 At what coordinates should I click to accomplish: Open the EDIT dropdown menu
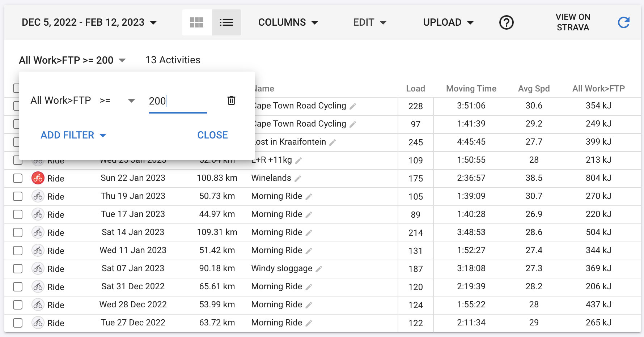click(x=370, y=22)
